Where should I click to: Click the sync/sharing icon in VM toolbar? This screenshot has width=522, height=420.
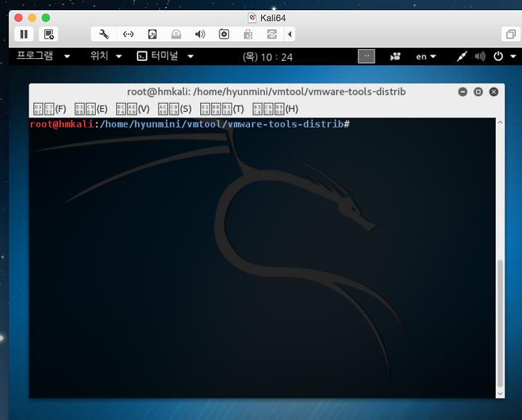272,34
